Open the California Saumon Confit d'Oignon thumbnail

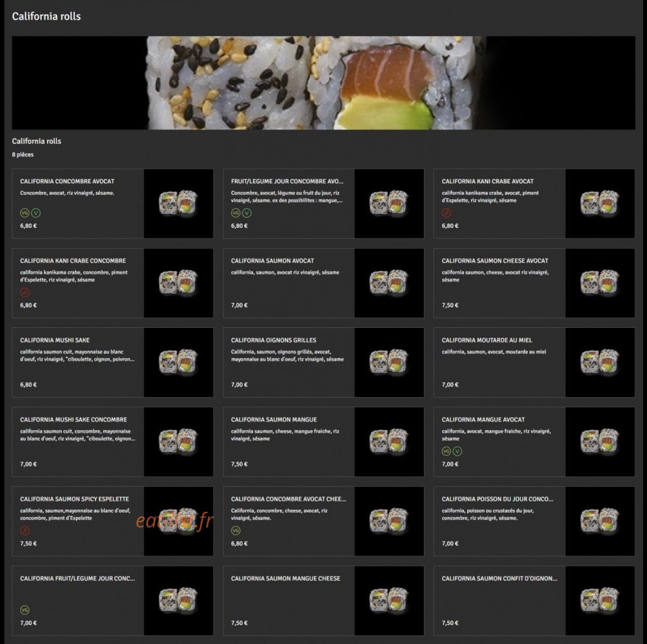(x=600, y=601)
